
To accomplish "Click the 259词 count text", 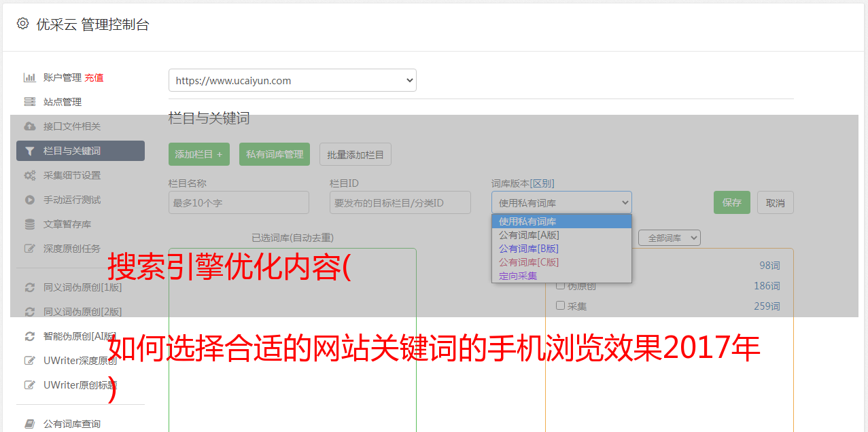I will pyautogui.click(x=767, y=306).
